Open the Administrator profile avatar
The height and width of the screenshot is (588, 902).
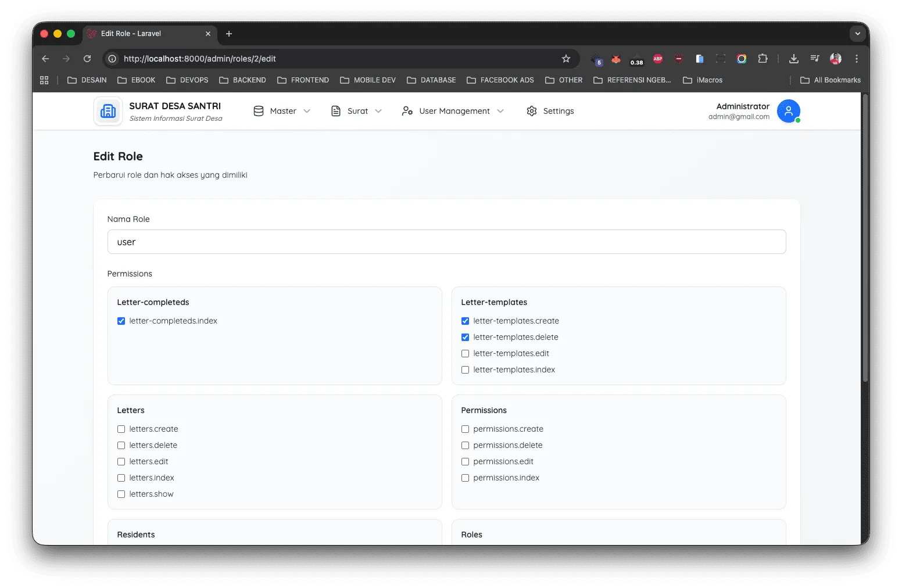point(789,111)
